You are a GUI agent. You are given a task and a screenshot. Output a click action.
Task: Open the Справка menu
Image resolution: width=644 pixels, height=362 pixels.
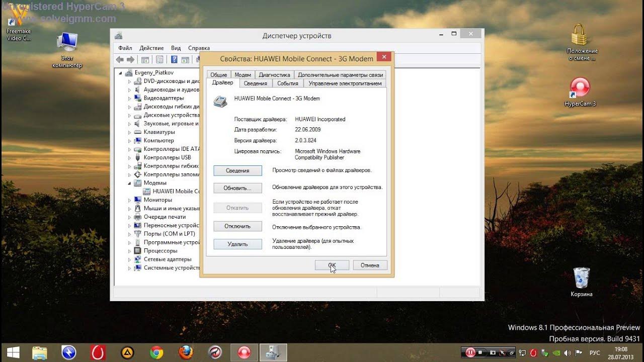click(199, 48)
